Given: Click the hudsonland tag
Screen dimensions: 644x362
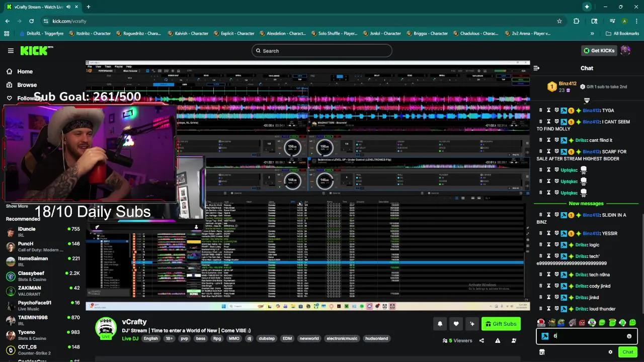Looking at the screenshot, I should [x=377, y=338].
